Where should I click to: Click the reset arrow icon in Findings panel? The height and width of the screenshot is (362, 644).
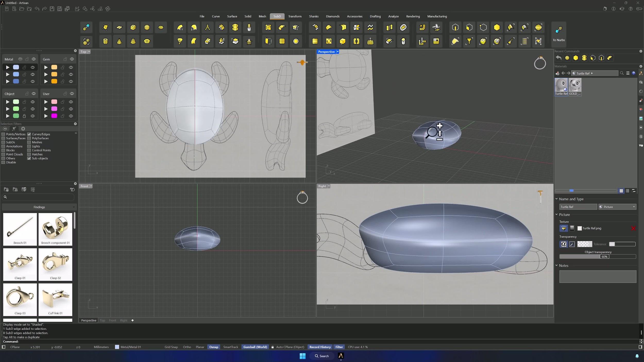(72, 189)
